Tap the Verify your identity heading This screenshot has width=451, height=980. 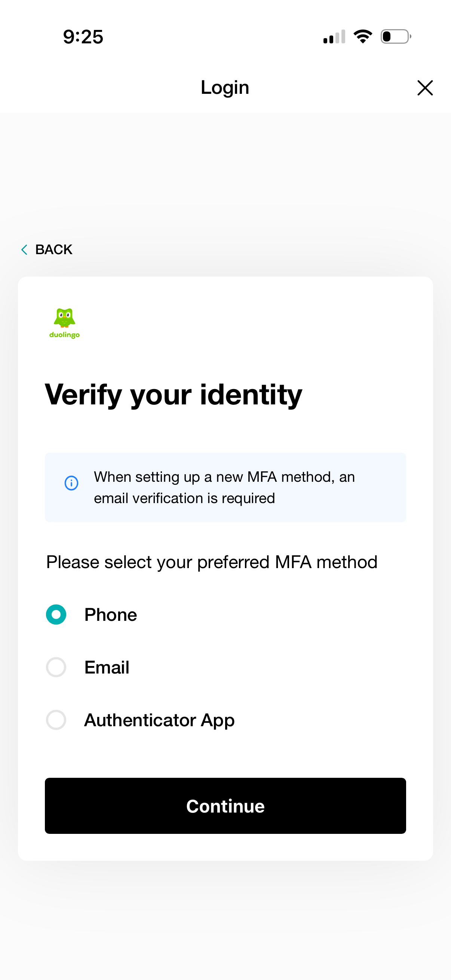point(173,395)
